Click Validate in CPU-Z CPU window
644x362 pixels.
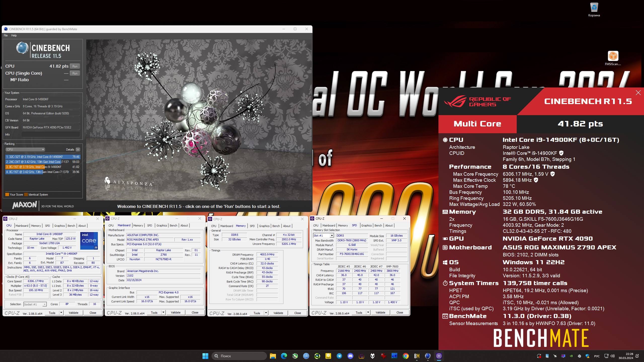tap(73, 313)
